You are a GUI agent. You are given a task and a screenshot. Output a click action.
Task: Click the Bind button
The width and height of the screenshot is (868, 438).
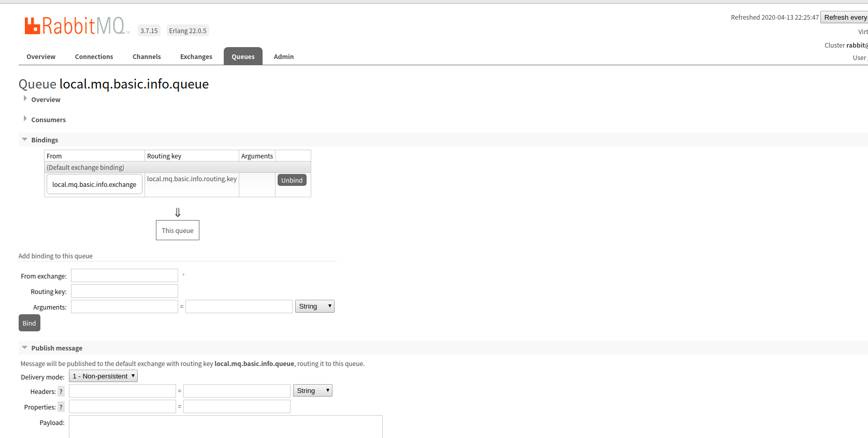click(30, 323)
